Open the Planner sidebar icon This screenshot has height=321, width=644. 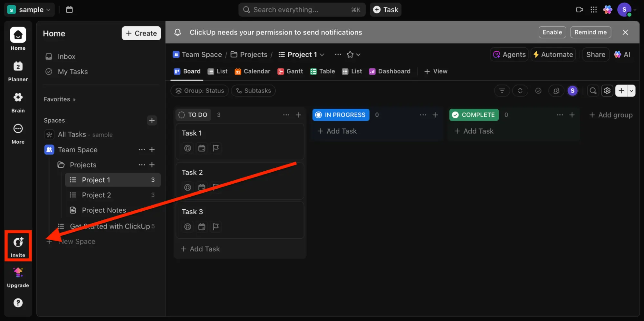click(x=18, y=71)
